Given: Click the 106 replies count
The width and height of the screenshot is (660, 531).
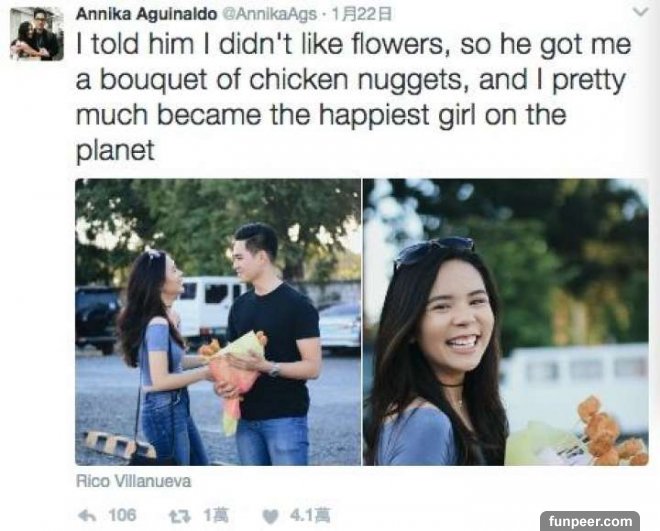Looking at the screenshot, I should (122, 515).
